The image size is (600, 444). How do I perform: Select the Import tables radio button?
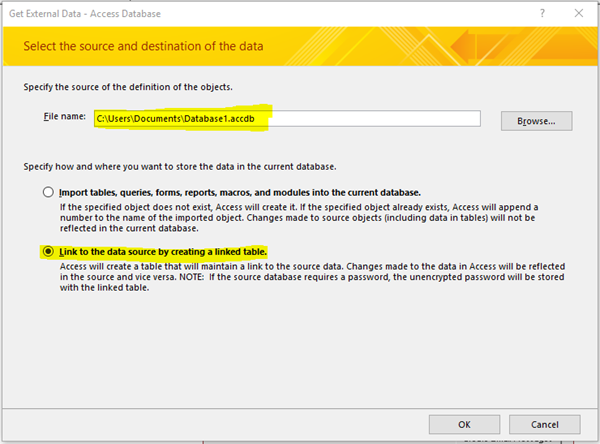tap(47, 192)
